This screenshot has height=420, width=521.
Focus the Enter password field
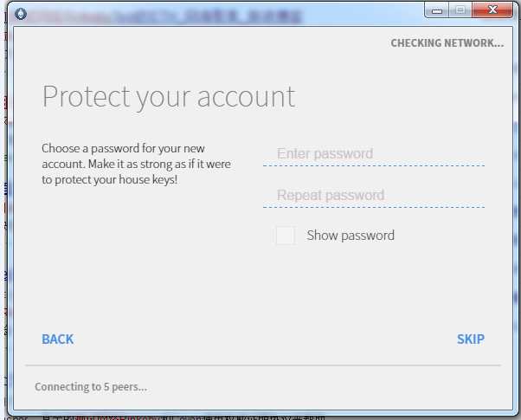click(373, 154)
